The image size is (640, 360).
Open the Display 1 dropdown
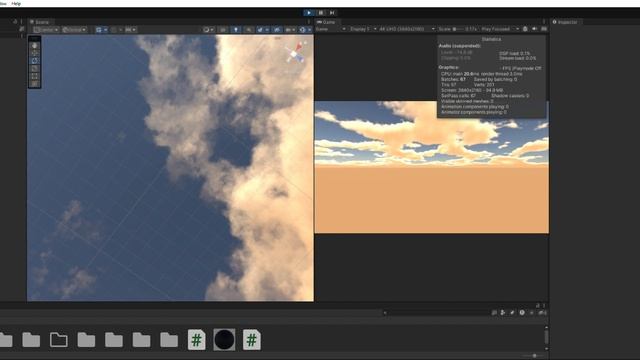(363, 29)
